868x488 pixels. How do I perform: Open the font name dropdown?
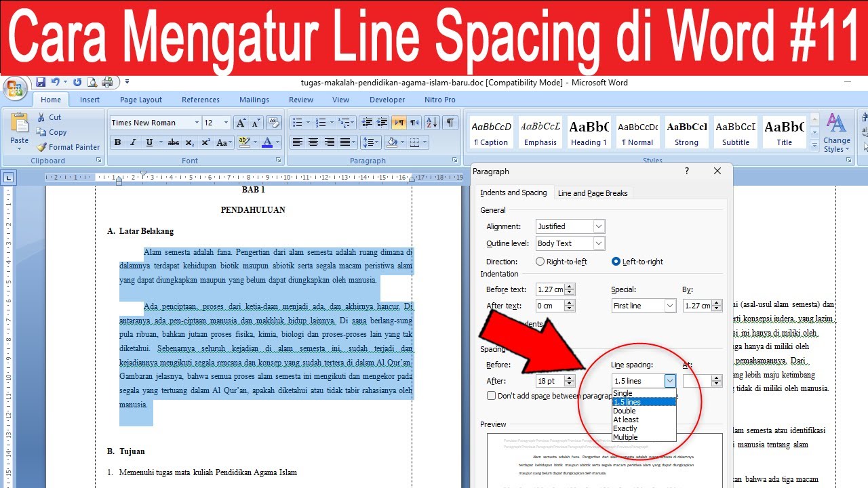(197, 123)
